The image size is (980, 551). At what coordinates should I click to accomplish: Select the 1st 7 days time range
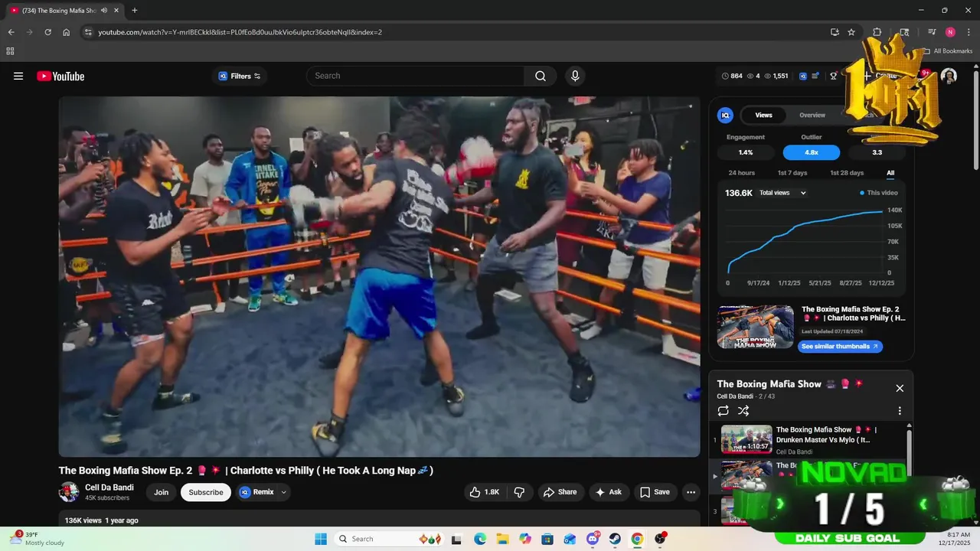[792, 173]
